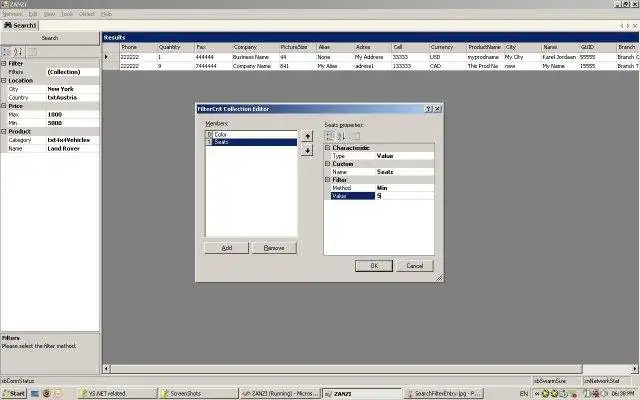The image size is (640, 400).
Task: Collapse the Filter category in left grid
Action: pyautogui.click(x=4, y=64)
